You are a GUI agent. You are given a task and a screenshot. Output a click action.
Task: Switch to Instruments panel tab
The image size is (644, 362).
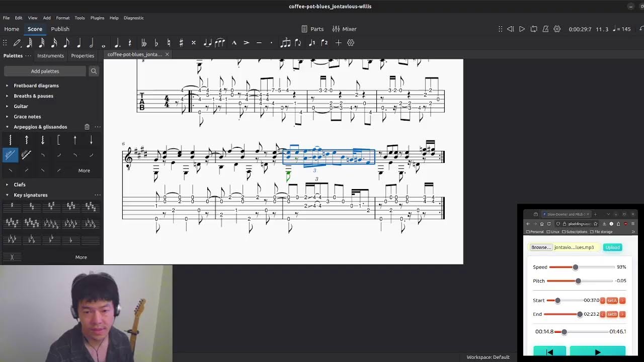pos(50,56)
